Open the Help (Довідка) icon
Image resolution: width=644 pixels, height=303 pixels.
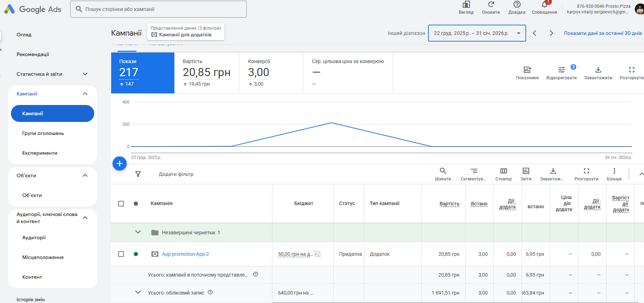coord(517,5)
